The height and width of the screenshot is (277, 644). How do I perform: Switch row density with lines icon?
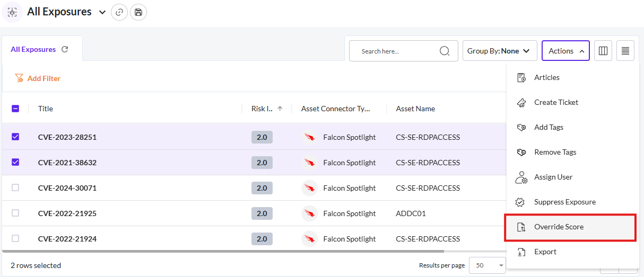[625, 51]
